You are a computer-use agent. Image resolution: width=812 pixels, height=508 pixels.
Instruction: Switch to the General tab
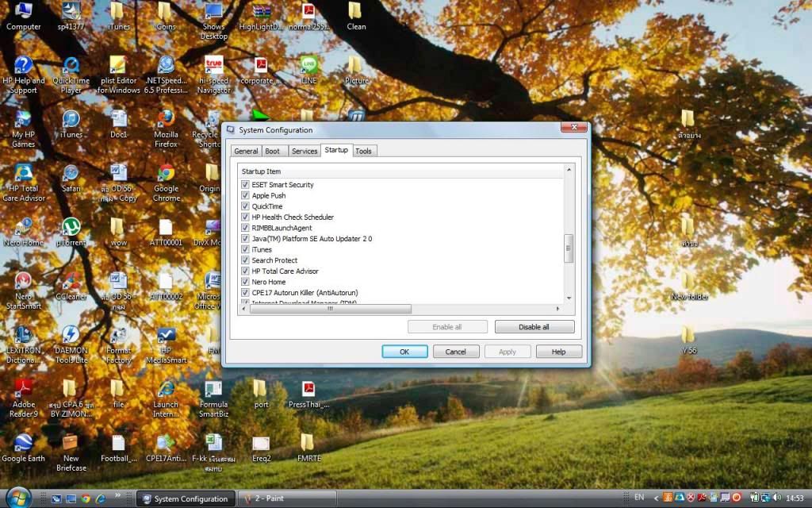[x=246, y=151]
